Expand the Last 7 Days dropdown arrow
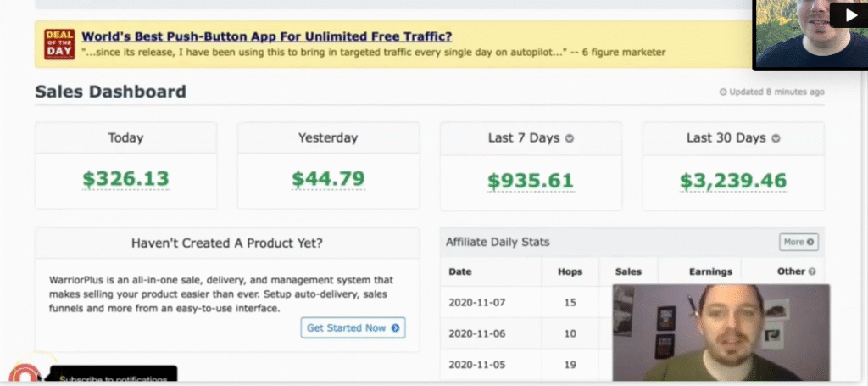This screenshot has height=386, width=868. (570, 139)
